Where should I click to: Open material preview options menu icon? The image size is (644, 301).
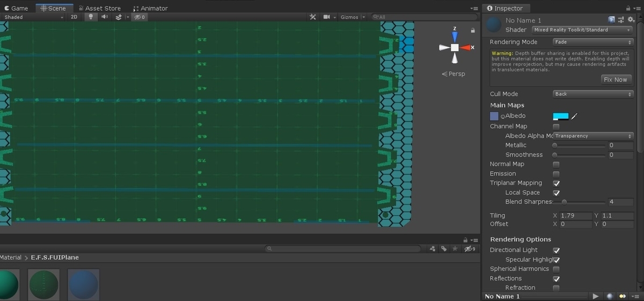(635, 296)
